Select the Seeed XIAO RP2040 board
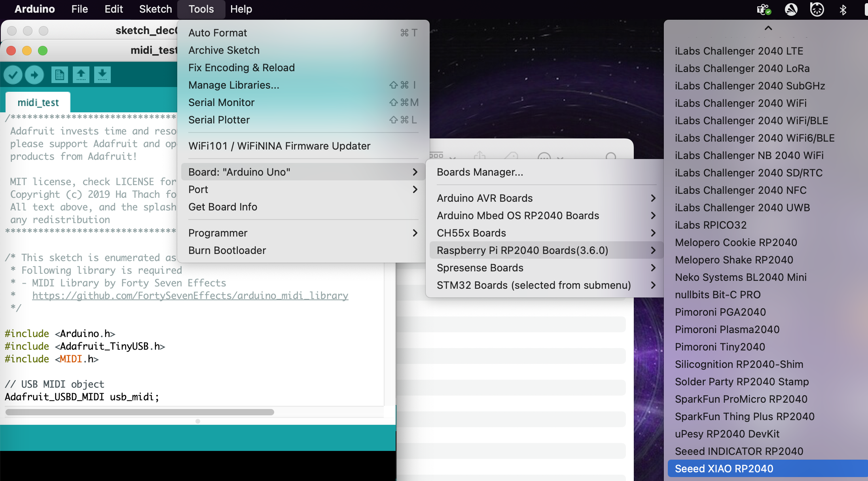The image size is (868, 481). click(724, 468)
